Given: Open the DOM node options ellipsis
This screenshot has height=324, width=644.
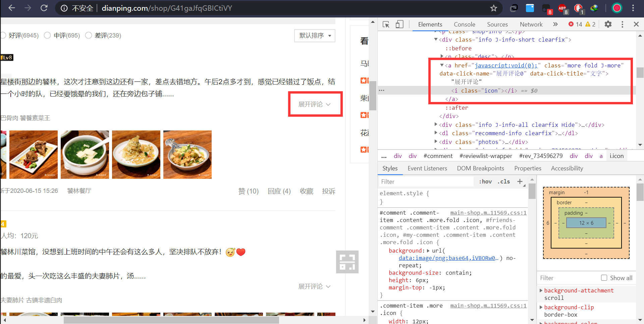Looking at the screenshot, I should [382, 90].
